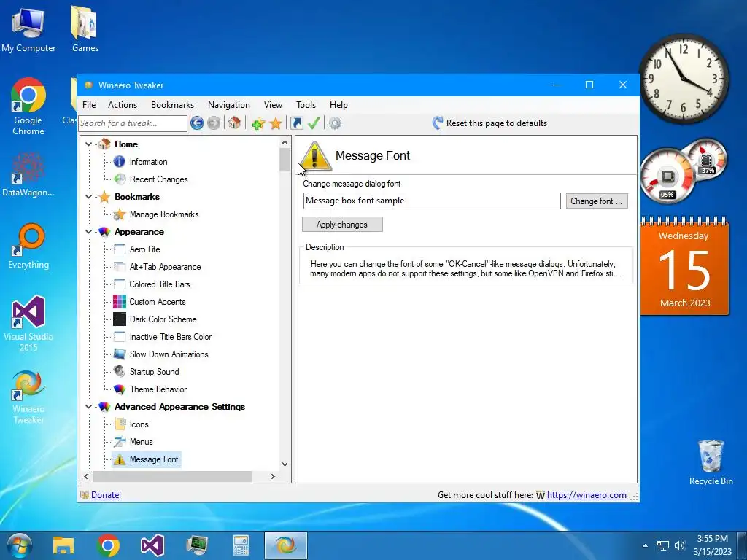Collapse the Bookmarks tree node chevron
The image size is (747, 560).
[88, 197]
